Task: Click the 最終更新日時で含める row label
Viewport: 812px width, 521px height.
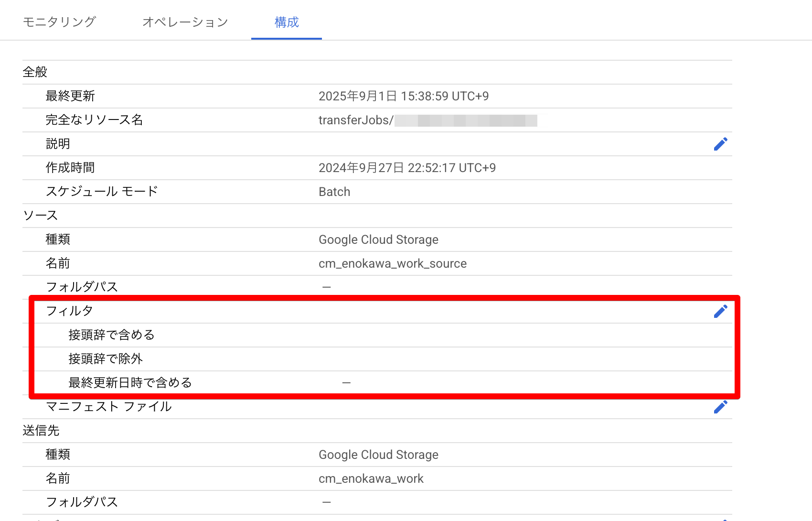Action: 130,383
